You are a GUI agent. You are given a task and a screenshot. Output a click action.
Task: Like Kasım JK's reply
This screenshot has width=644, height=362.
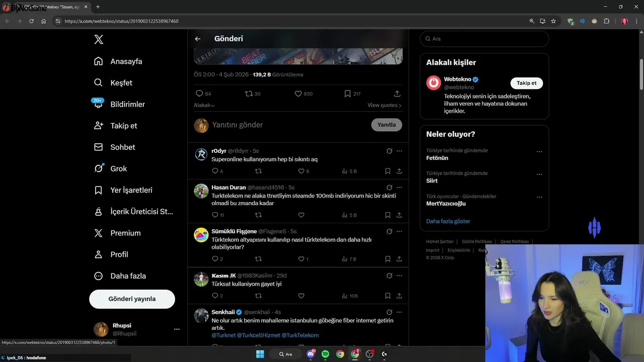click(301, 296)
